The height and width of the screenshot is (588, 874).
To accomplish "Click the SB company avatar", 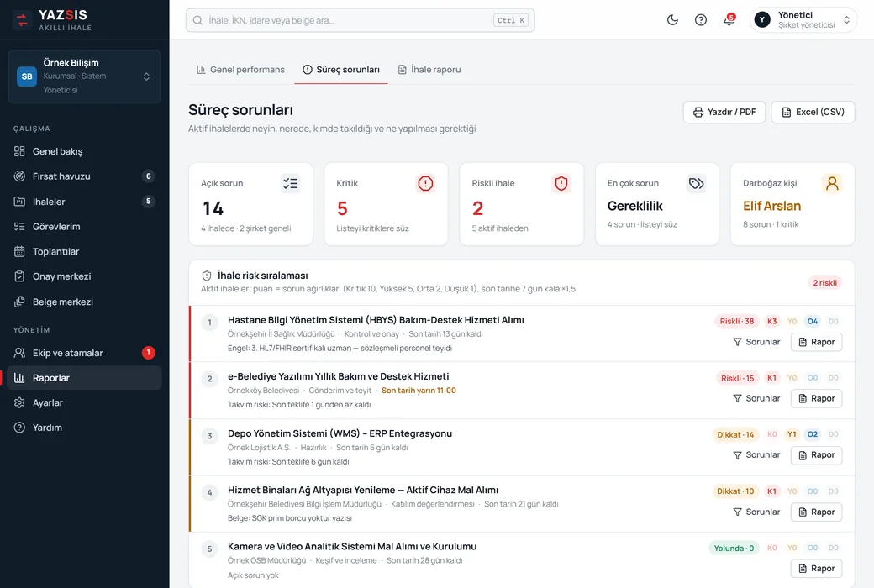I will click(27, 76).
